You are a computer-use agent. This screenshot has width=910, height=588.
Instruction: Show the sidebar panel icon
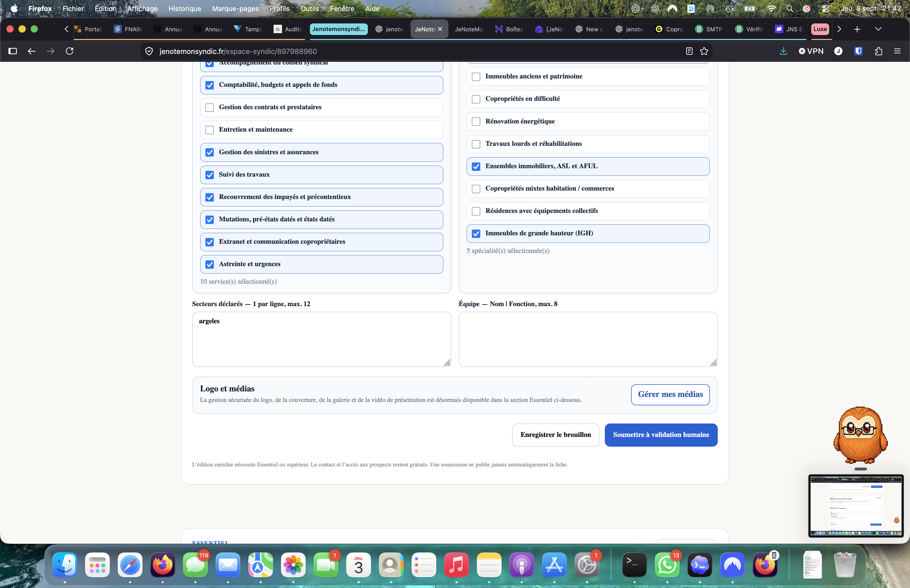(x=13, y=51)
